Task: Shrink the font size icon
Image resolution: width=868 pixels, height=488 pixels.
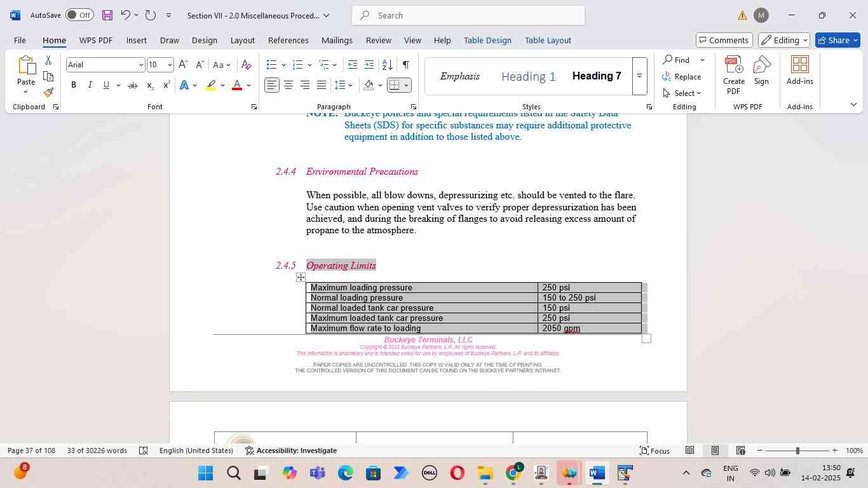Action: pyautogui.click(x=200, y=65)
